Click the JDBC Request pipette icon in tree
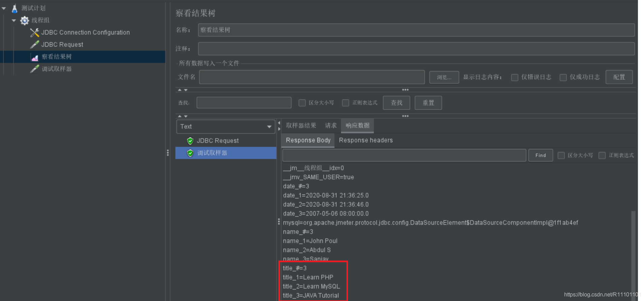The height and width of the screenshot is (301, 644). pyautogui.click(x=34, y=44)
